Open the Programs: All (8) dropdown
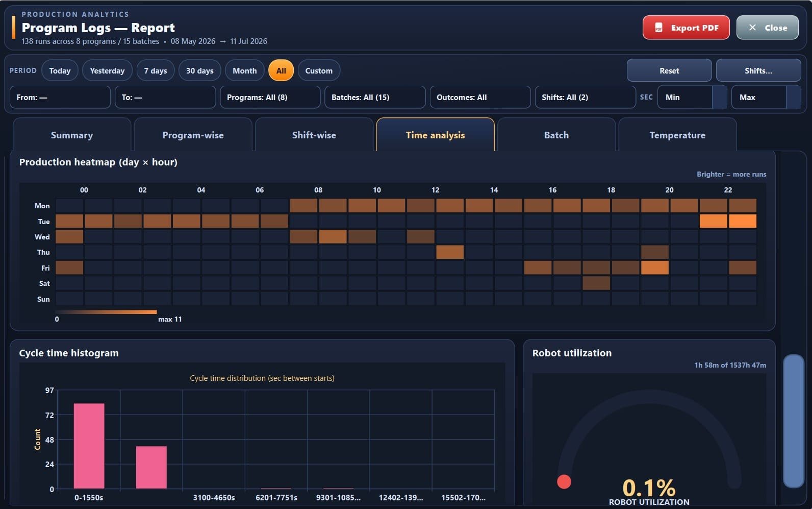The width and height of the screenshot is (812, 509). click(x=270, y=97)
